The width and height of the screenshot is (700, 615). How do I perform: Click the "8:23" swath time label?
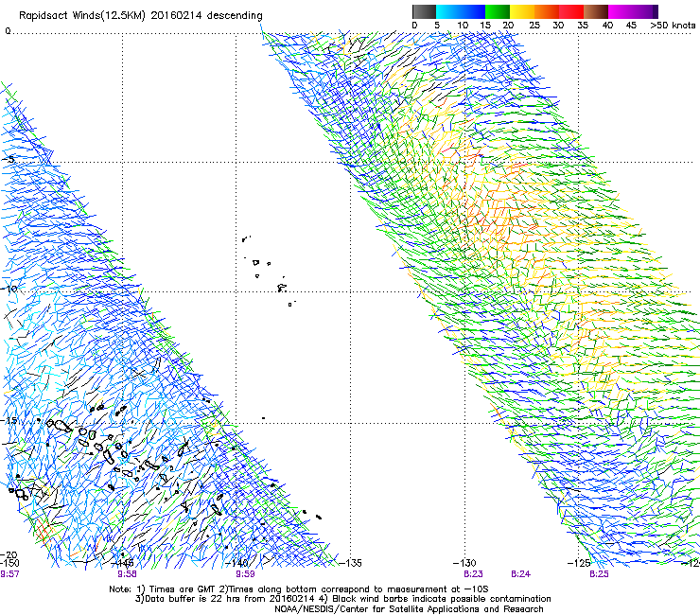coord(473,574)
